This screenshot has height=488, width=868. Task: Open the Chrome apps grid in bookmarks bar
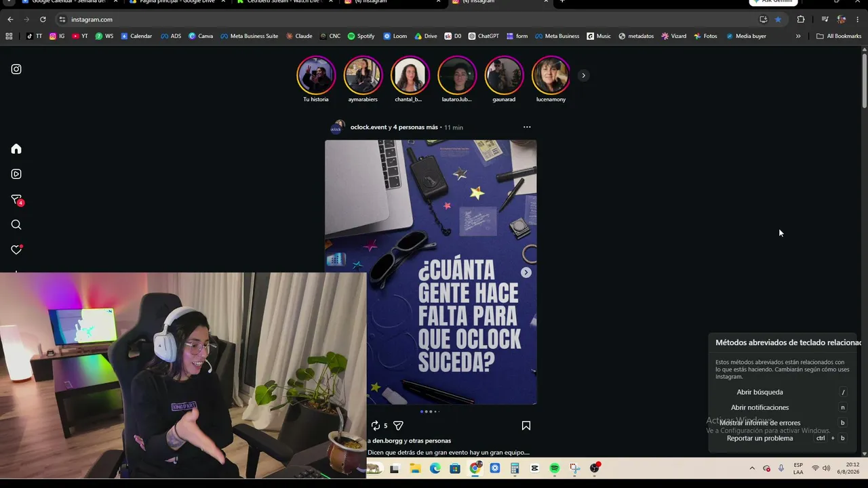[9, 36]
